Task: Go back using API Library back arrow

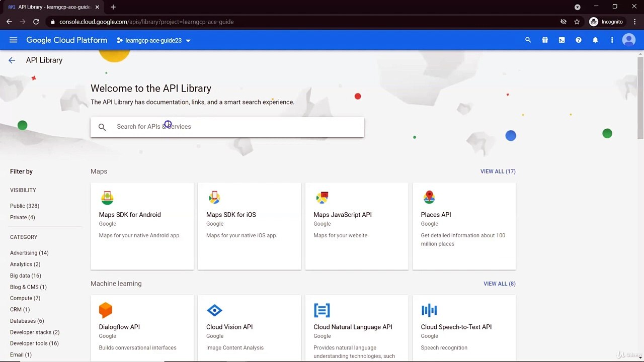Action: coord(12,60)
